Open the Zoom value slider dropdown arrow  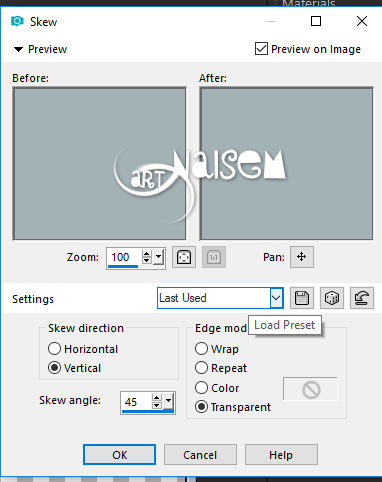click(159, 257)
